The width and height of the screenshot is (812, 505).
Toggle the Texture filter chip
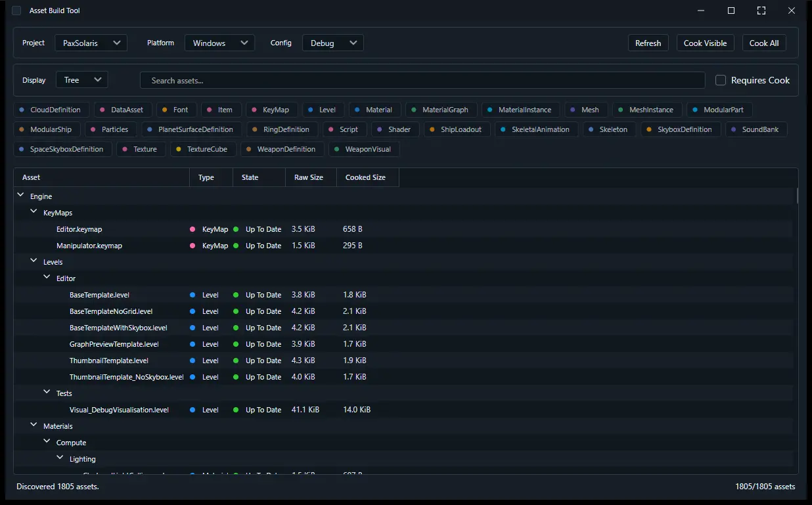tap(141, 149)
